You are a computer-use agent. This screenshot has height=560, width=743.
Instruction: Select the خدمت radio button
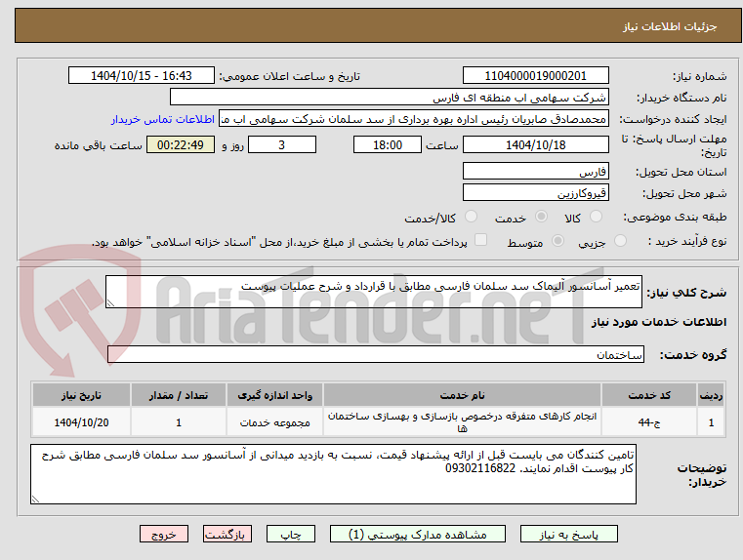point(541,217)
